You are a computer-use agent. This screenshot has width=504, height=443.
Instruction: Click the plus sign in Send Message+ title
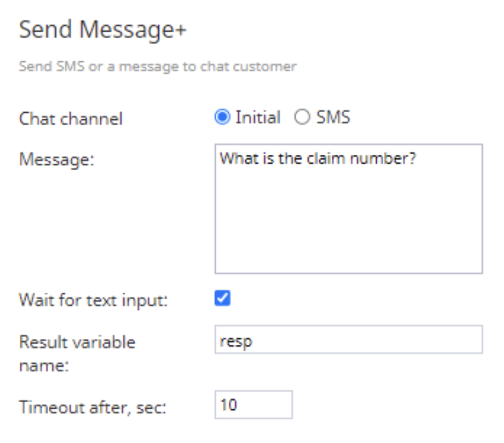[x=181, y=31]
